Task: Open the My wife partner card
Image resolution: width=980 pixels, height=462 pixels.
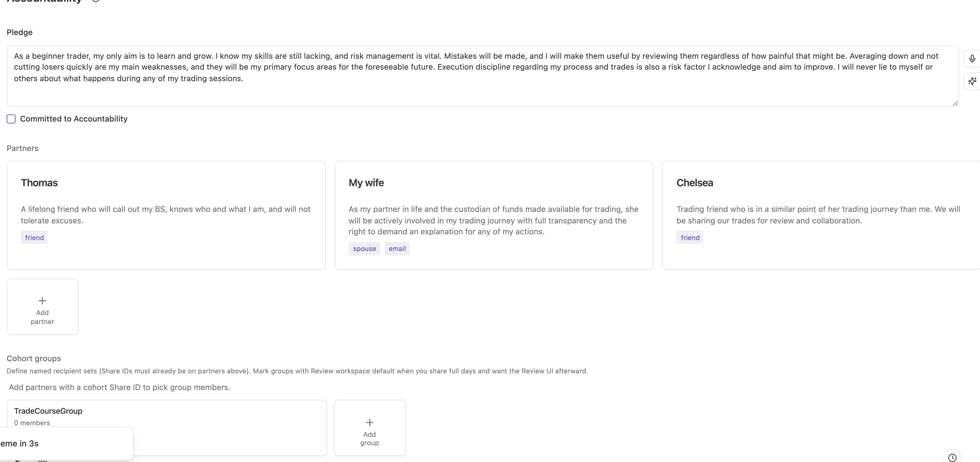Action: 494,215
